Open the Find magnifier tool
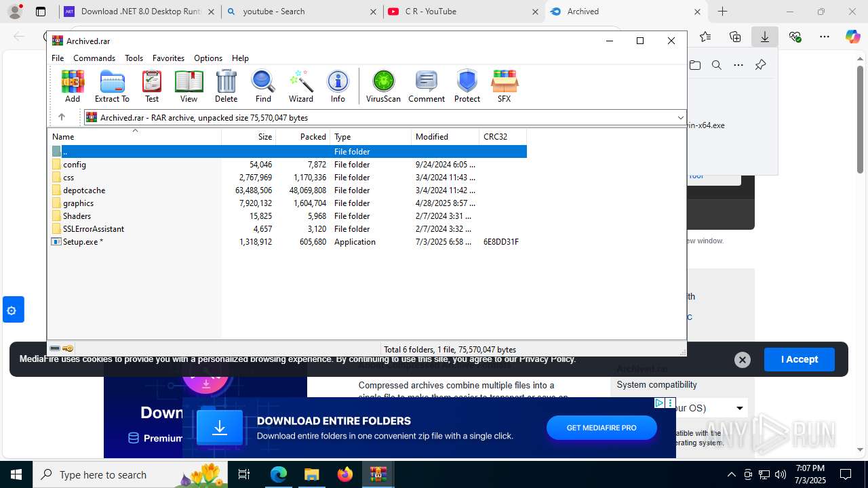Screen dimensions: 868x488 (x=263, y=87)
